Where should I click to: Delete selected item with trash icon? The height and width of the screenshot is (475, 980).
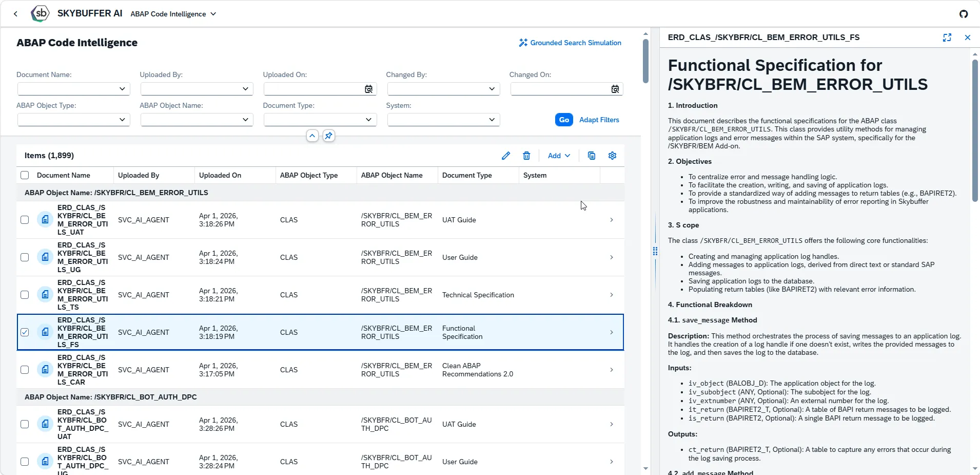pyautogui.click(x=526, y=156)
